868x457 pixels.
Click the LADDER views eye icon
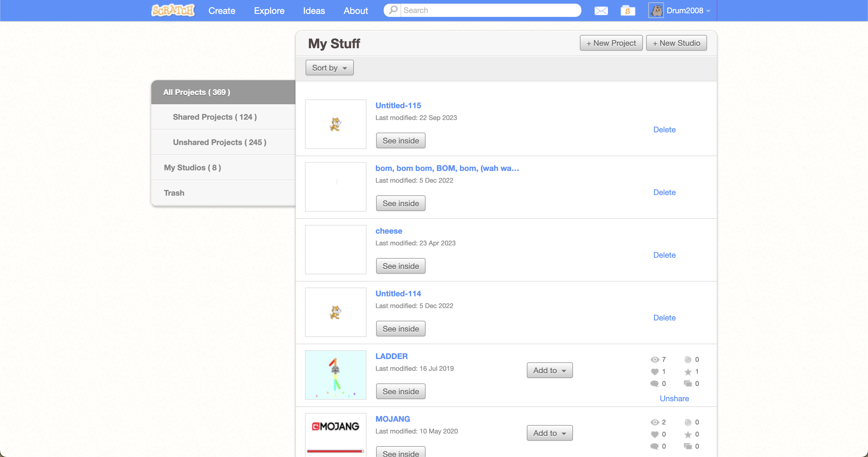pyautogui.click(x=654, y=359)
